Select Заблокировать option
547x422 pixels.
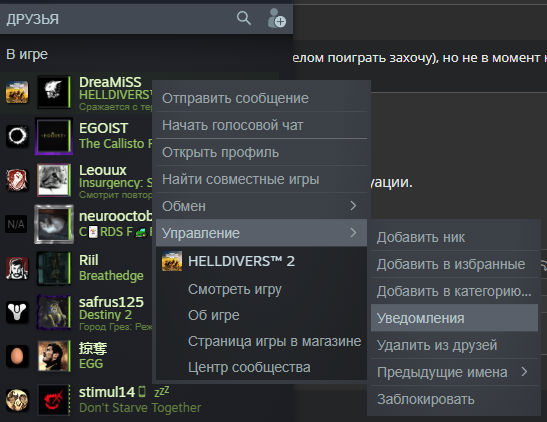tap(454, 399)
